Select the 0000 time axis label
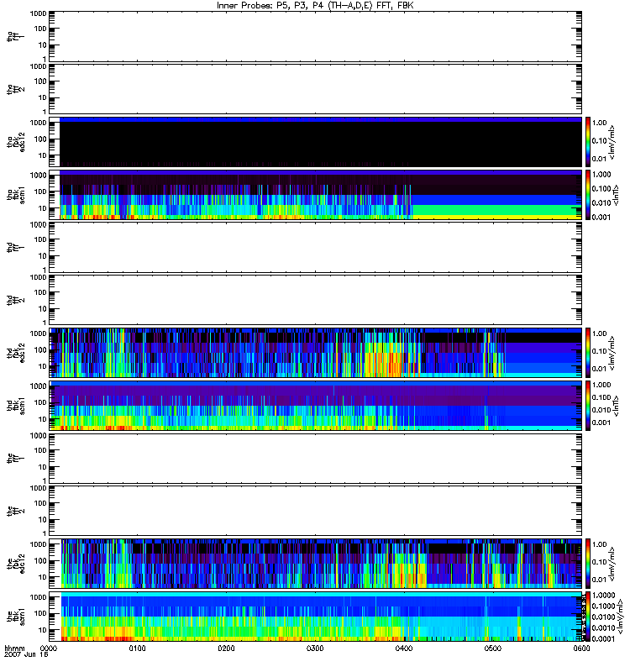This screenshot has height=672, width=630. tap(49, 648)
